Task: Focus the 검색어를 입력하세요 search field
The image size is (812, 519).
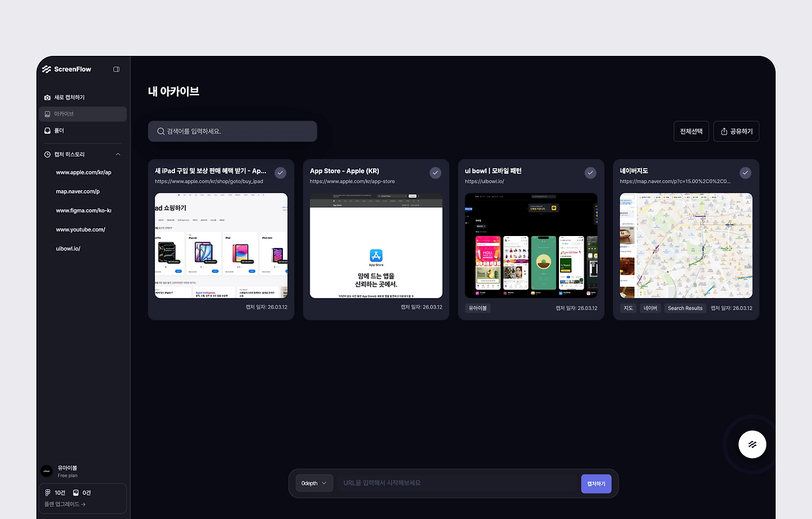Action: [232, 131]
